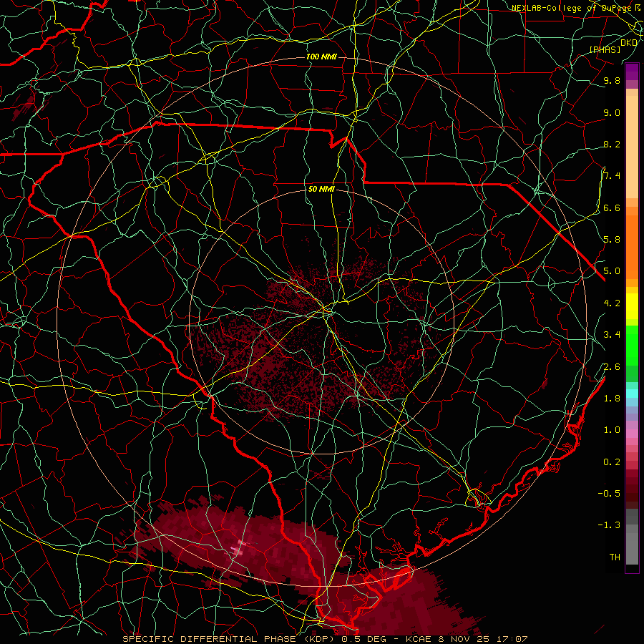Viewport: 644px width, 644px height.
Task: Click the -0.5 scale value
Action: click(x=609, y=494)
